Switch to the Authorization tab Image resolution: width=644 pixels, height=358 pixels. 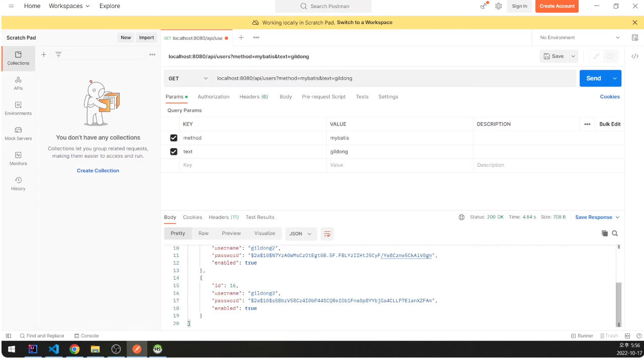coord(214,97)
